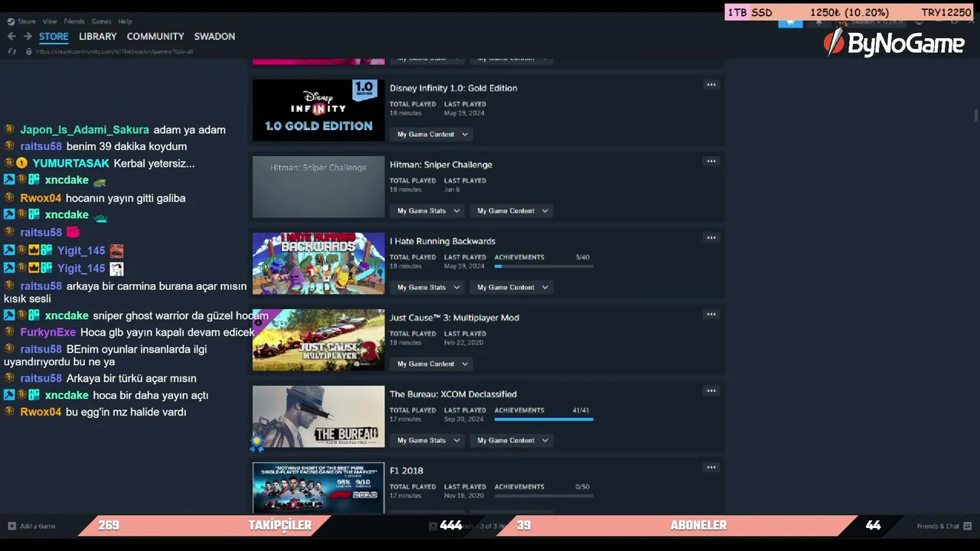Image resolution: width=980 pixels, height=551 pixels.
Task: Open the SWADON profile tab
Action: (214, 36)
